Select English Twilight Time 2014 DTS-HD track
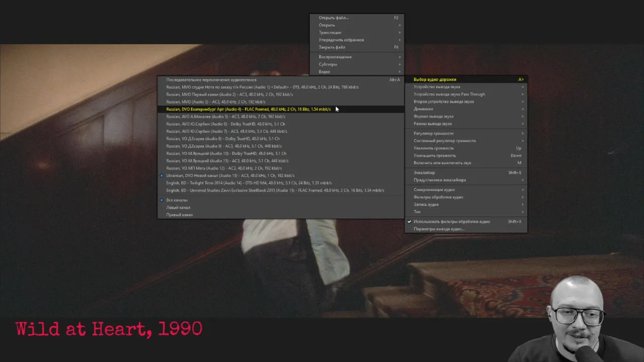This screenshot has height=362, width=644. click(281, 183)
